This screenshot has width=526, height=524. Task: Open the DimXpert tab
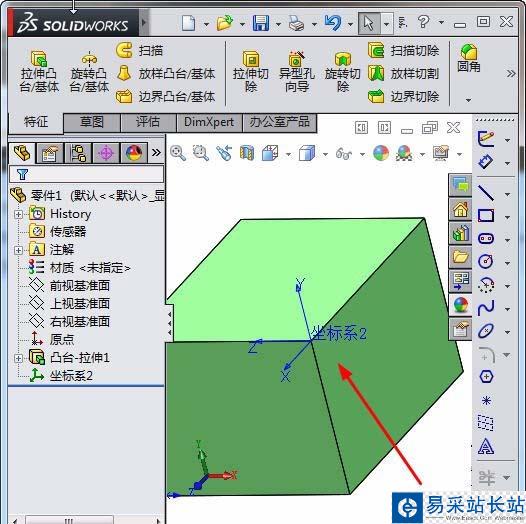209,122
